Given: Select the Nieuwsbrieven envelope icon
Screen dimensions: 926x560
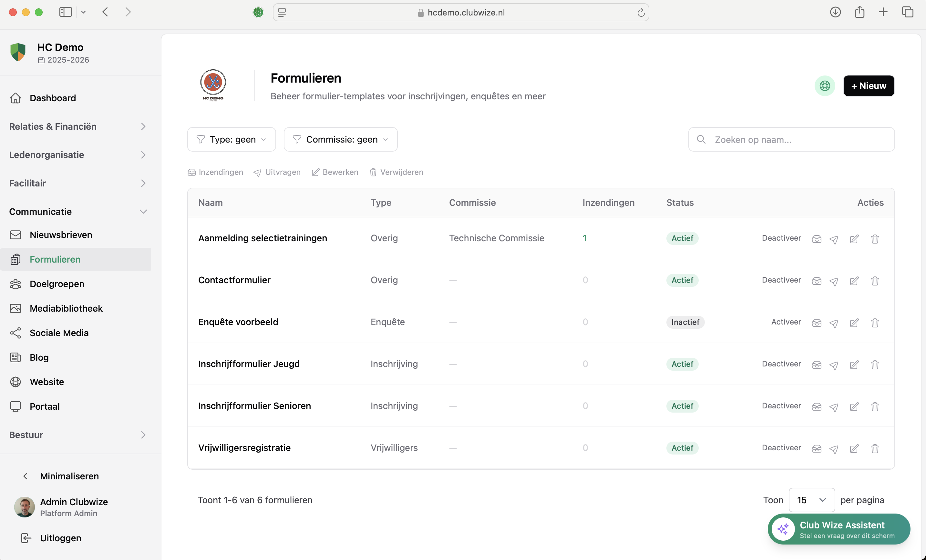Looking at the screenshot, I should click(x=15, y=235).
